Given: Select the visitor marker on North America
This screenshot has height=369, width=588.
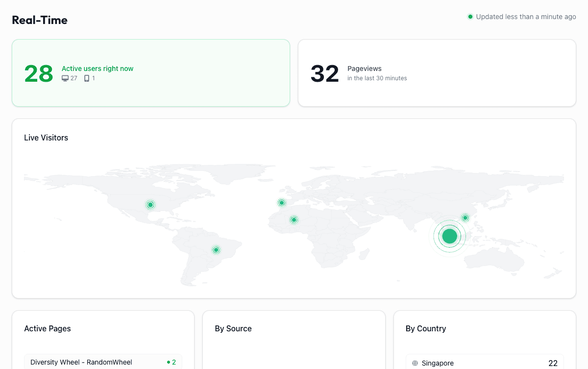Looking at the screenshot, I should [x=150, y=205].
